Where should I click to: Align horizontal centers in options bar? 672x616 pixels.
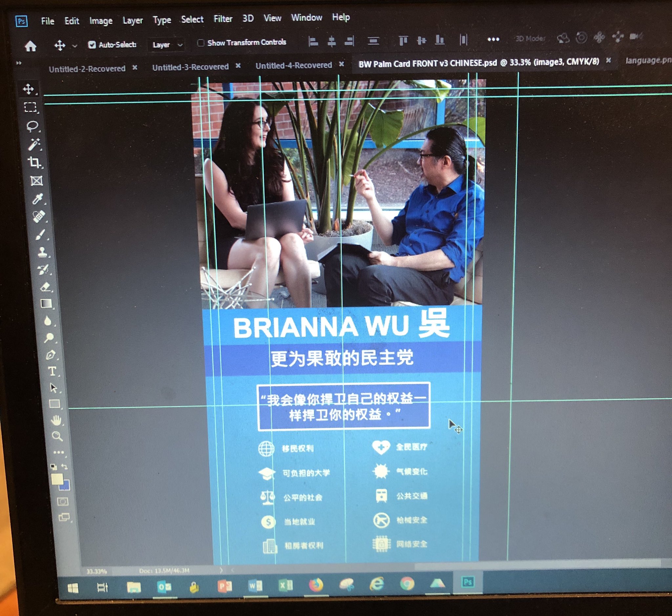click(x=331, y=41)
